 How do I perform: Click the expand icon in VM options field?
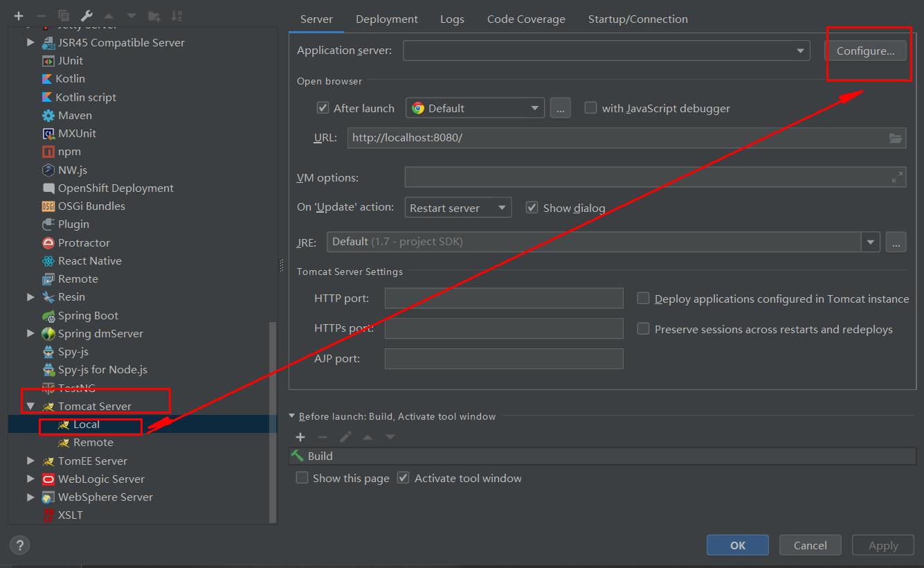[898, 177]
